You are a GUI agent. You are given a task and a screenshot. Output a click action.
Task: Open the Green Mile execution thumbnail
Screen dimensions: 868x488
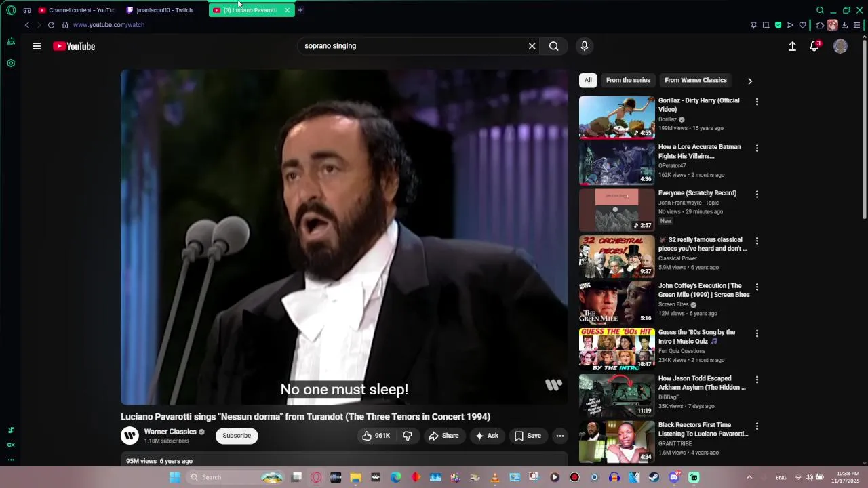616,302
